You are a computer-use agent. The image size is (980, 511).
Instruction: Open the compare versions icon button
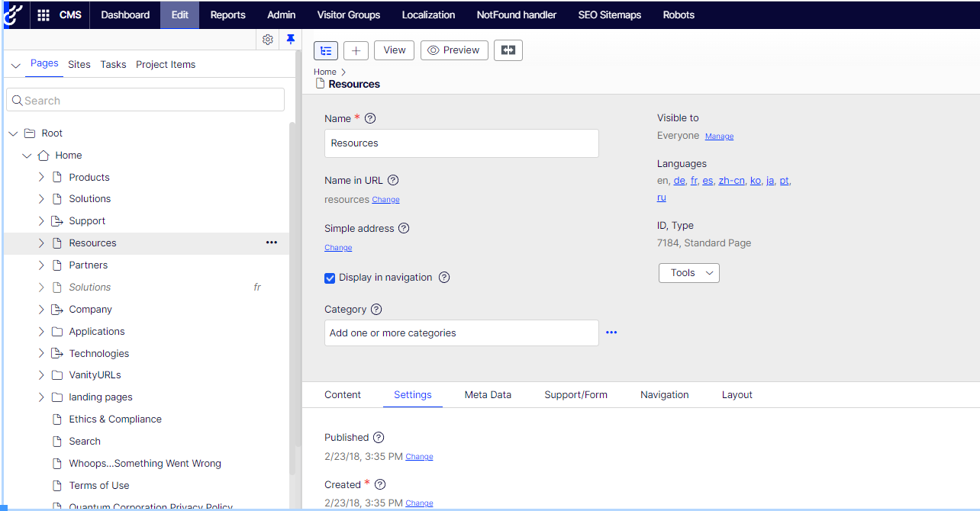click(508, 50)
